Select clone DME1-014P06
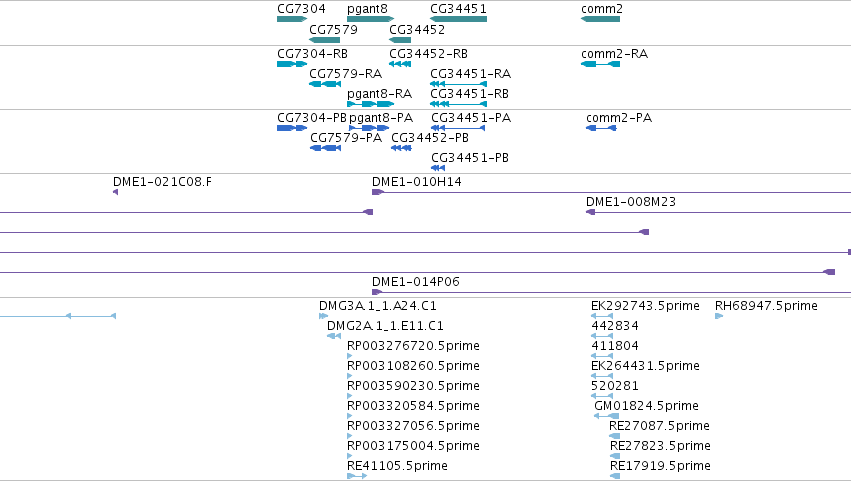The width and height of the screenshot is (851, 481). [x=611, y=292]
